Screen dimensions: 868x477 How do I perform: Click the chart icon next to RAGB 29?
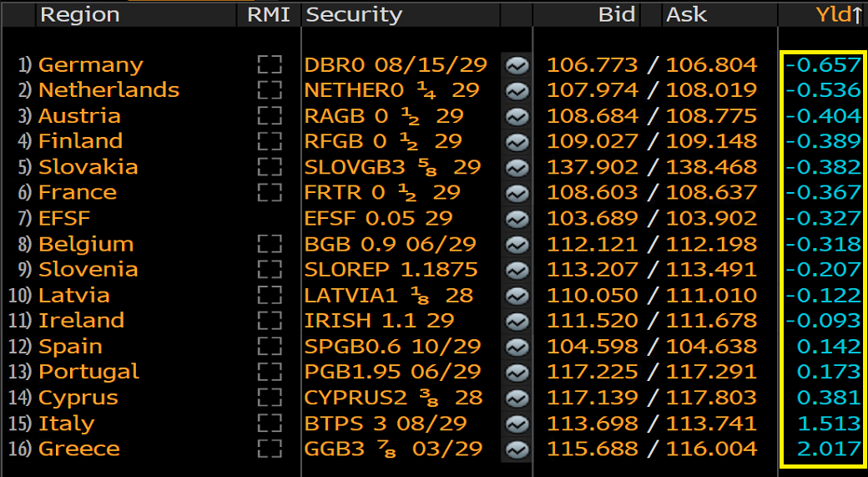pyautogui.click(x=517, y=116)
